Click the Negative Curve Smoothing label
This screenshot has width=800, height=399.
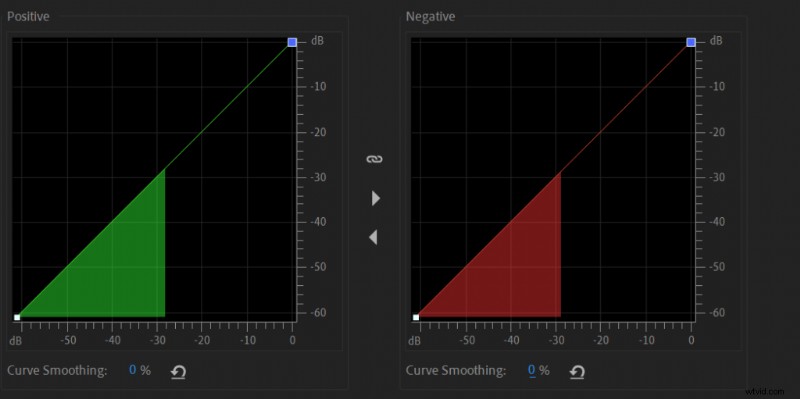click(x=457, y=370)
